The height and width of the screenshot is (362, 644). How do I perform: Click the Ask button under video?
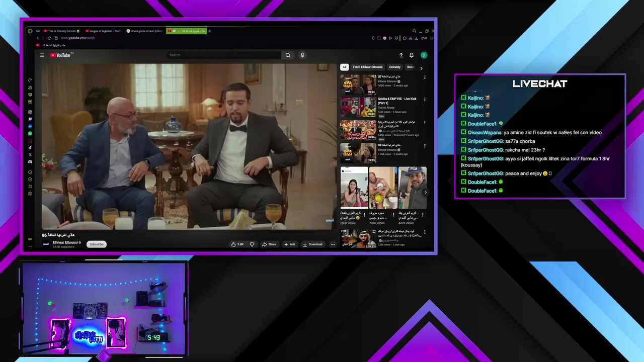(x=290, y=244)
